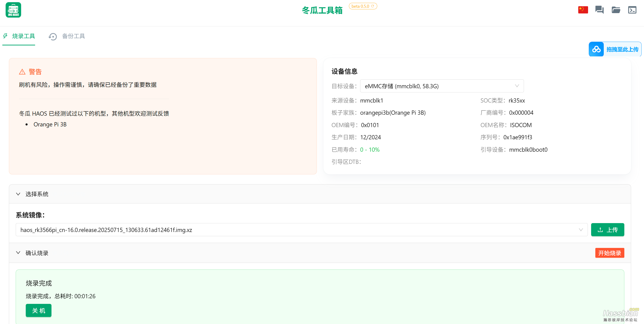Open the 系统镜像 image dropdown
Viewport: 644px width, 324px height.
[x=301, y=230]
